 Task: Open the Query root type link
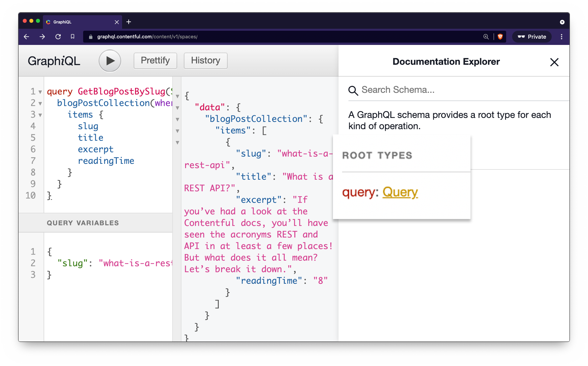point(400,192)
